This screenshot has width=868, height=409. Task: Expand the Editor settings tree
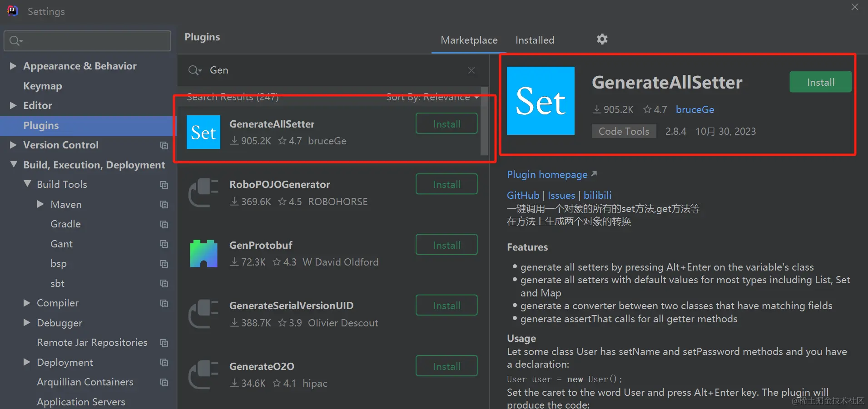12,105
